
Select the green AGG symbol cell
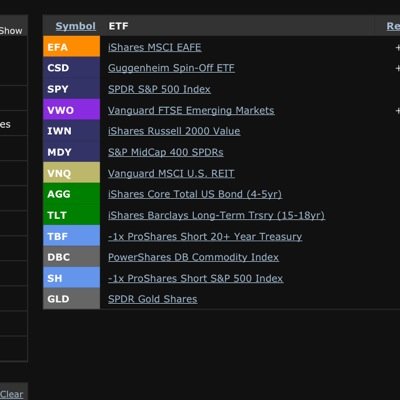pyautogui.click(x=71, y=194)
